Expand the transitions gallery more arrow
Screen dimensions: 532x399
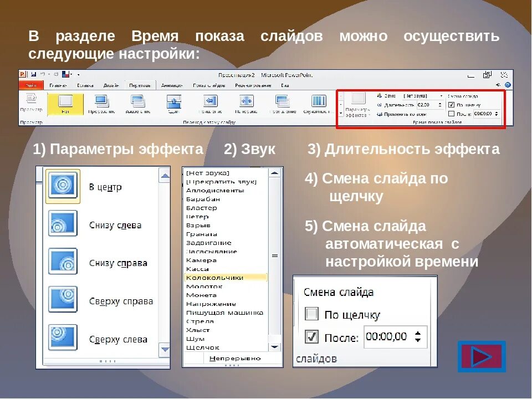(x=341, y=113)
